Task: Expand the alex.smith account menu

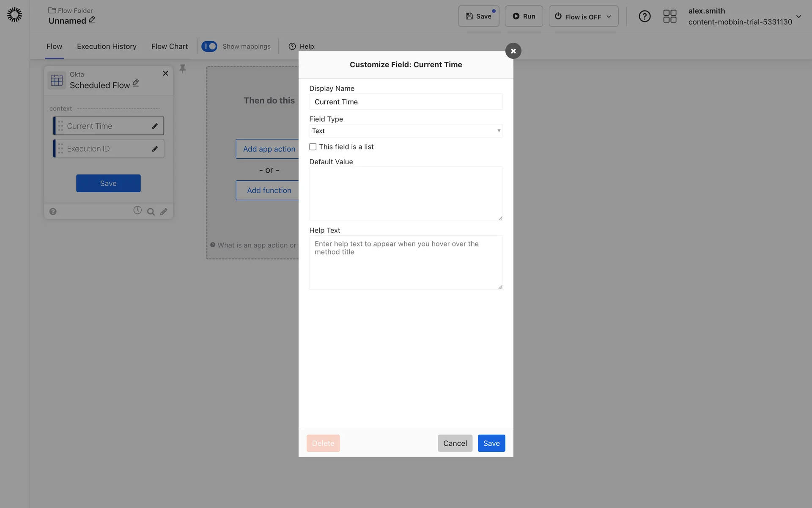Action: click(x=798, y=17)
